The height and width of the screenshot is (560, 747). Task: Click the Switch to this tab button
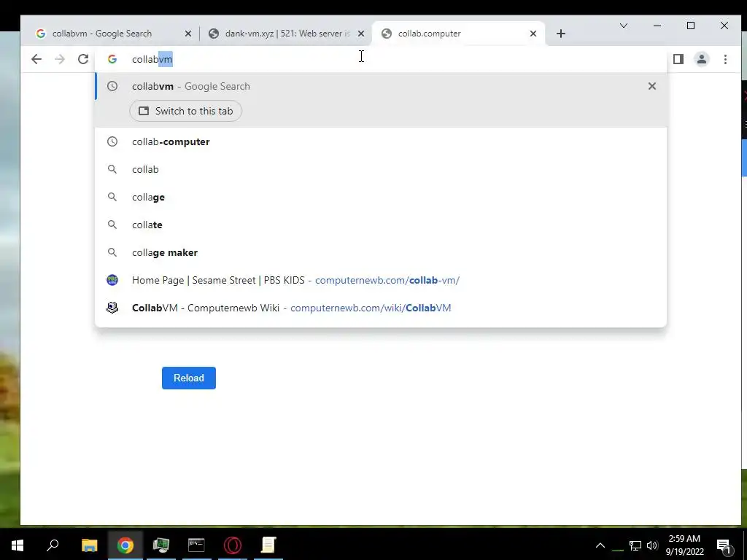186,111
